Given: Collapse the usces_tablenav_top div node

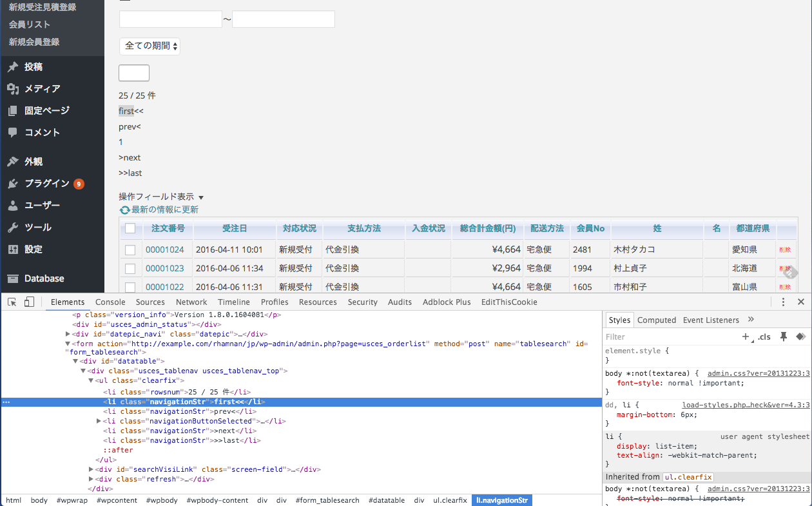Looking at the screenshot, I should click(83, 371).
